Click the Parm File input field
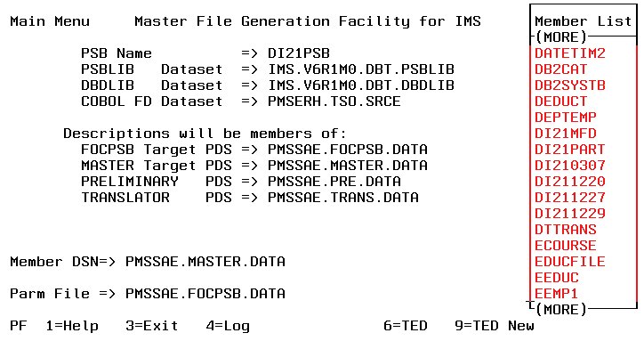 205,294
